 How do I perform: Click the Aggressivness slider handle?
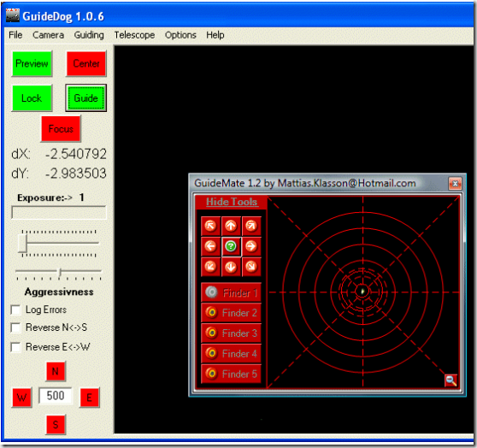point(60,272)
